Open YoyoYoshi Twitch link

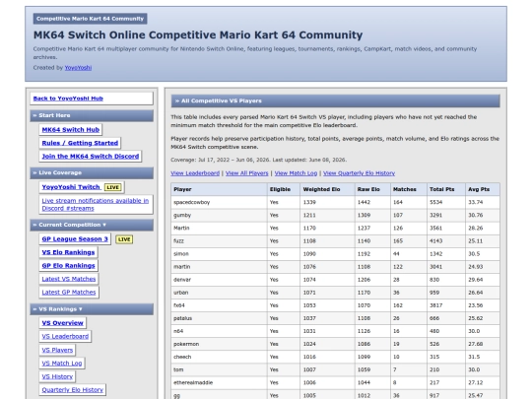tap(71, 187)
